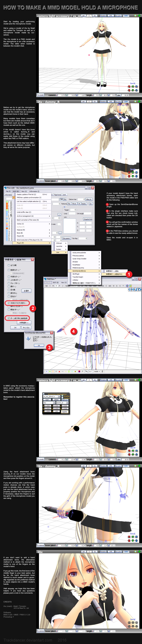Click green move icon in final IAx close-up viewport
Image resolution: width=142 pixels, height=644 pixels.
click(139, 551)
